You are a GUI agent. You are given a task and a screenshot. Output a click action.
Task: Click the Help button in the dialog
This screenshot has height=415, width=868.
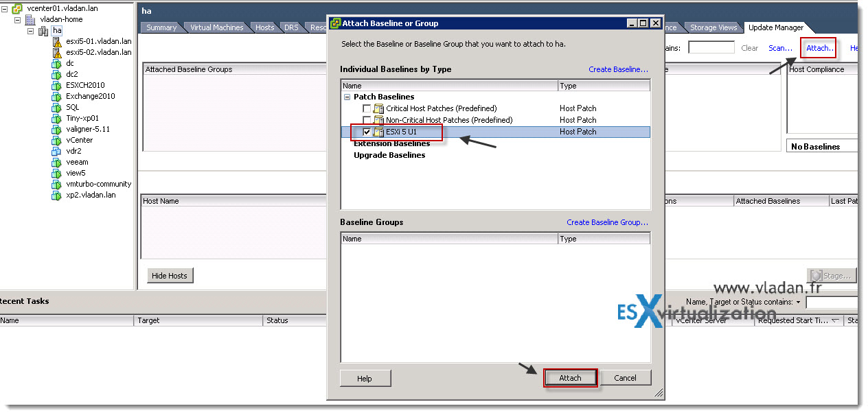tap(365, 378)
